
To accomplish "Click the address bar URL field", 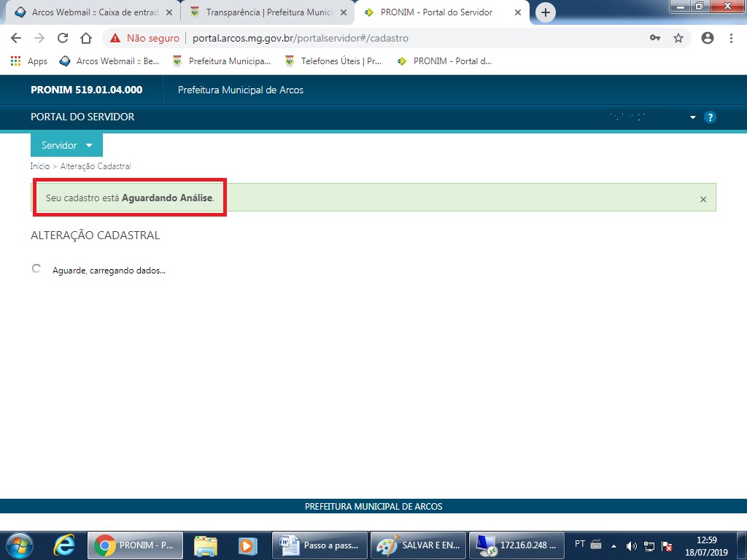I will 365,38.
